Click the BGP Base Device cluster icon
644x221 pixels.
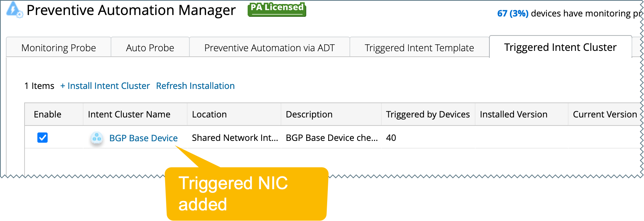tap(97, 138)
